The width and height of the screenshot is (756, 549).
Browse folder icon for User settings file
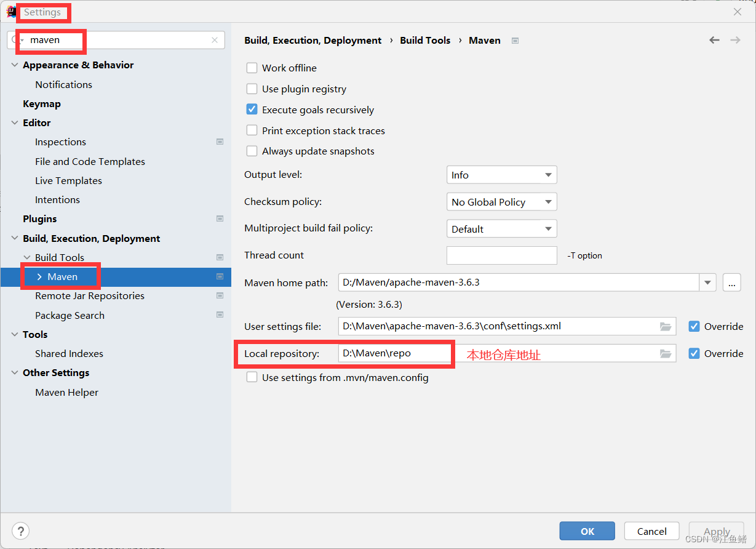665,326
